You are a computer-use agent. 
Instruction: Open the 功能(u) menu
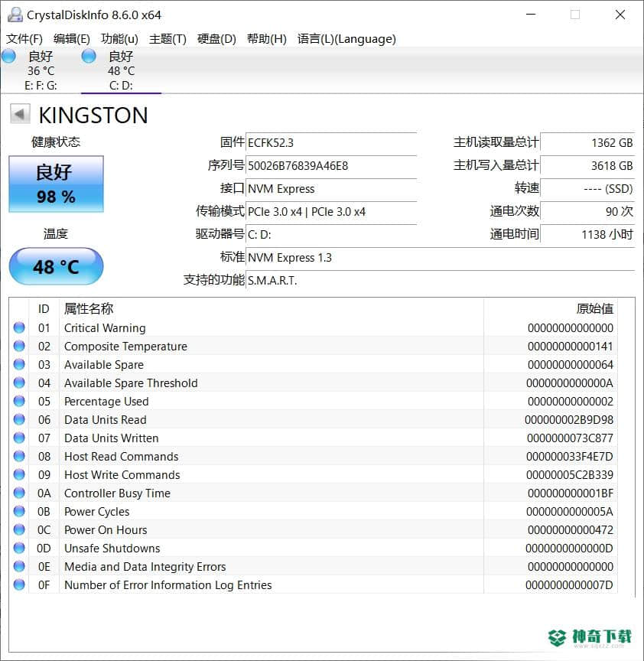pos(119,39)
